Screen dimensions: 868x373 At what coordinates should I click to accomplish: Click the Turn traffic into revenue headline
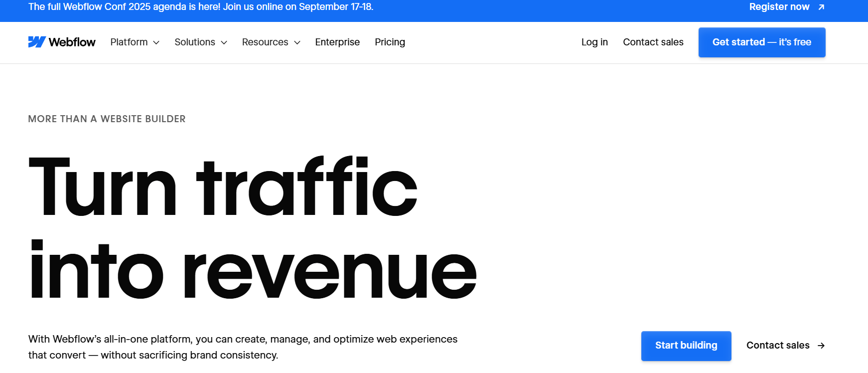pos(253,228)
